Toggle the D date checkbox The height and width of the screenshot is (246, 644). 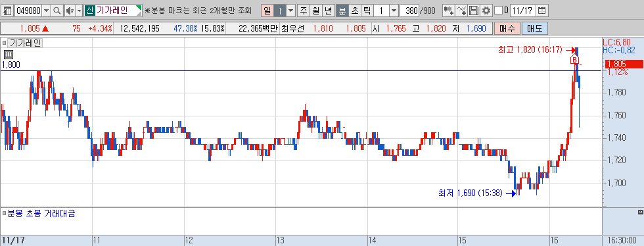pos(499,11)
